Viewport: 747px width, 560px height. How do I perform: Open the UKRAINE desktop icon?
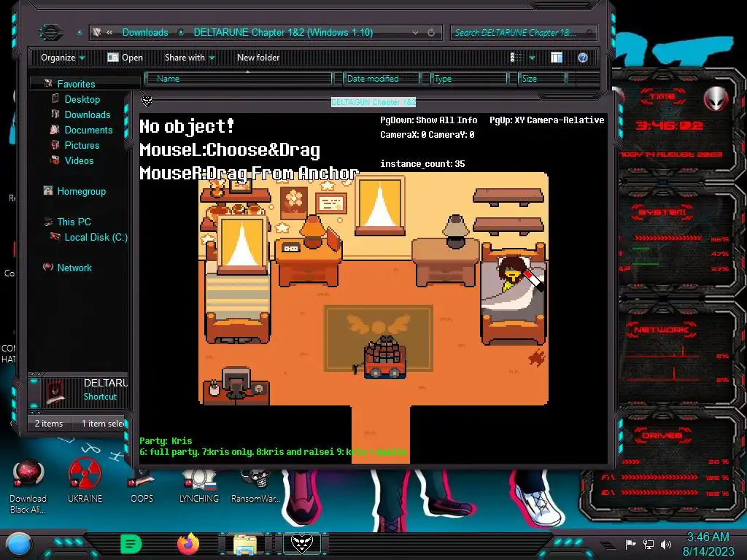85,481
